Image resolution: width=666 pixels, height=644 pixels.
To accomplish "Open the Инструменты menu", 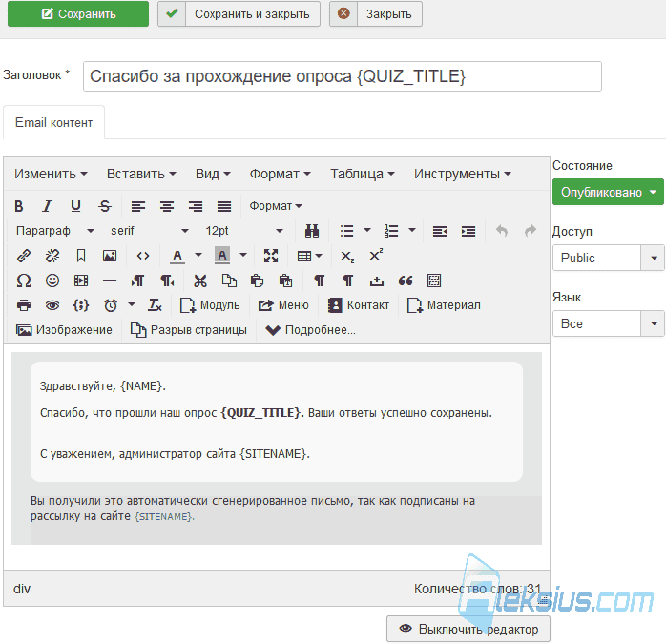I will pyautogui.click(x=463, y=174).
